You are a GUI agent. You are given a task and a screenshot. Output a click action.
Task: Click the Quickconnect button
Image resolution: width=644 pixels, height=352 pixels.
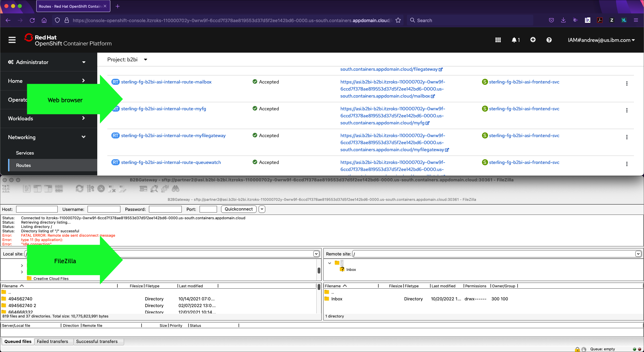pyautogui.click(x=239, y=209)
